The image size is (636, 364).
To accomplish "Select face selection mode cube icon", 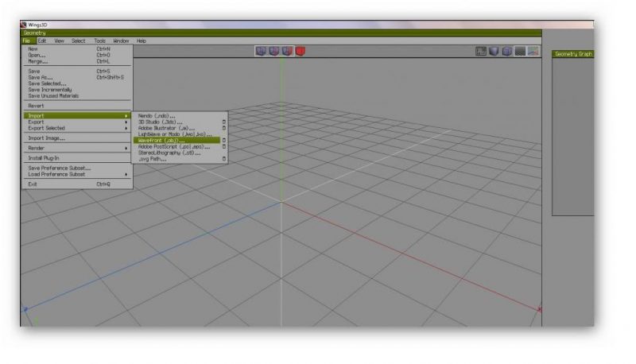I will pyautogui.click(x=287, y=52).
